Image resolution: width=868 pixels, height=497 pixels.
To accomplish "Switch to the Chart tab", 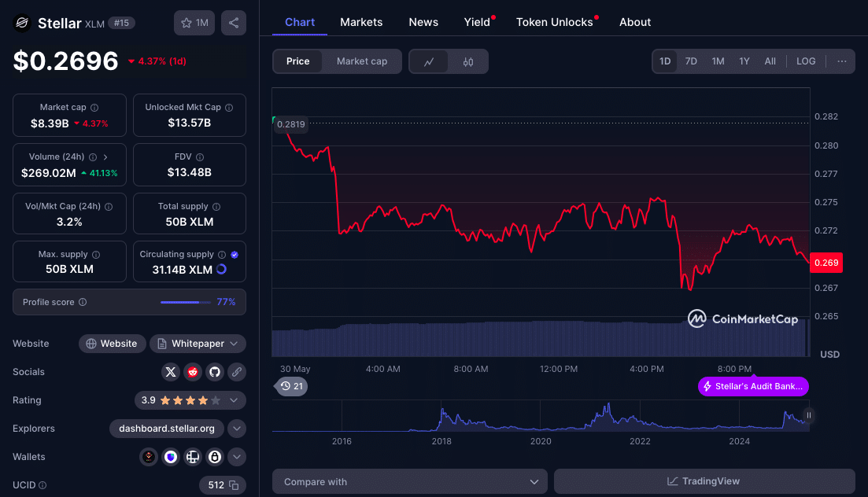I will pyautogui.click(x=300, y=22).
